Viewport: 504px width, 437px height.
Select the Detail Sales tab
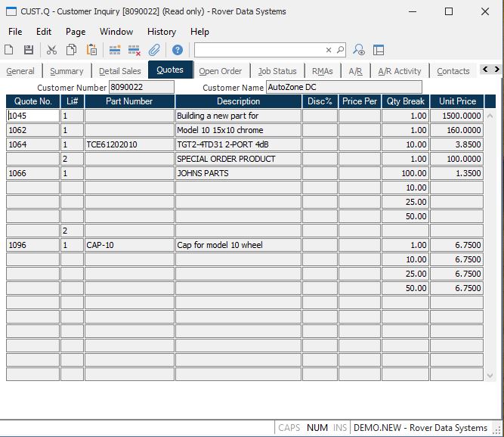(119, 71)
